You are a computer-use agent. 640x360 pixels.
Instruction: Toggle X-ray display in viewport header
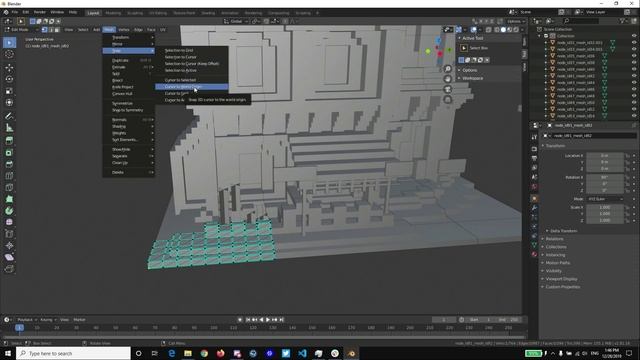point(489,29)
